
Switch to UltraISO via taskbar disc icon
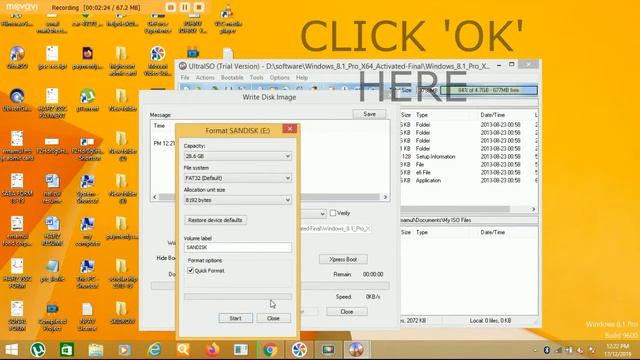[356, 350]
